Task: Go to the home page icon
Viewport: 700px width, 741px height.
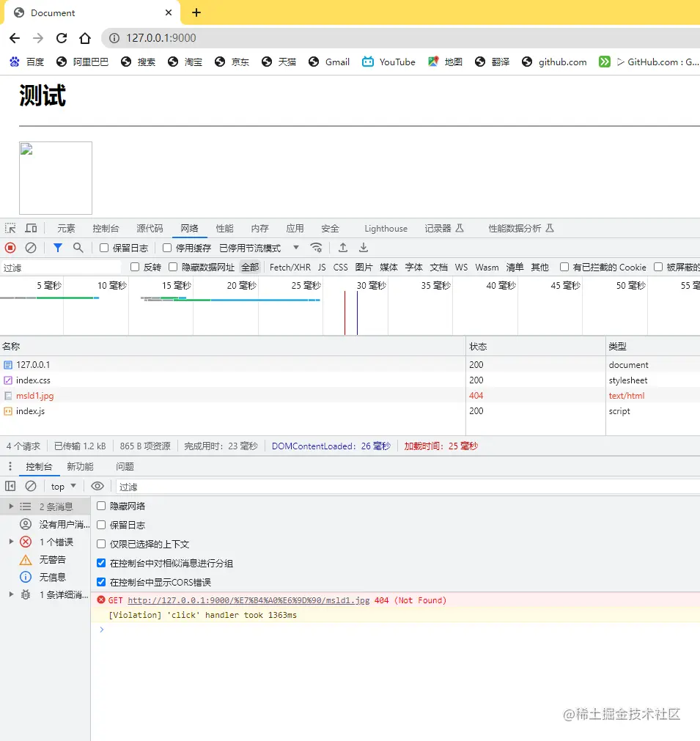Action: pyautogui.click(x=84, y=38)
